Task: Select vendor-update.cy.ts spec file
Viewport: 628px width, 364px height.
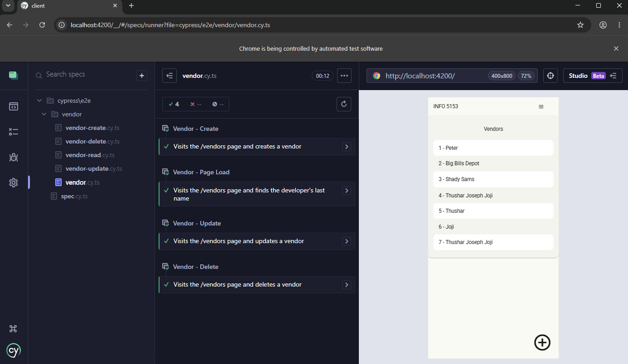Action: [x=94, y=168]
